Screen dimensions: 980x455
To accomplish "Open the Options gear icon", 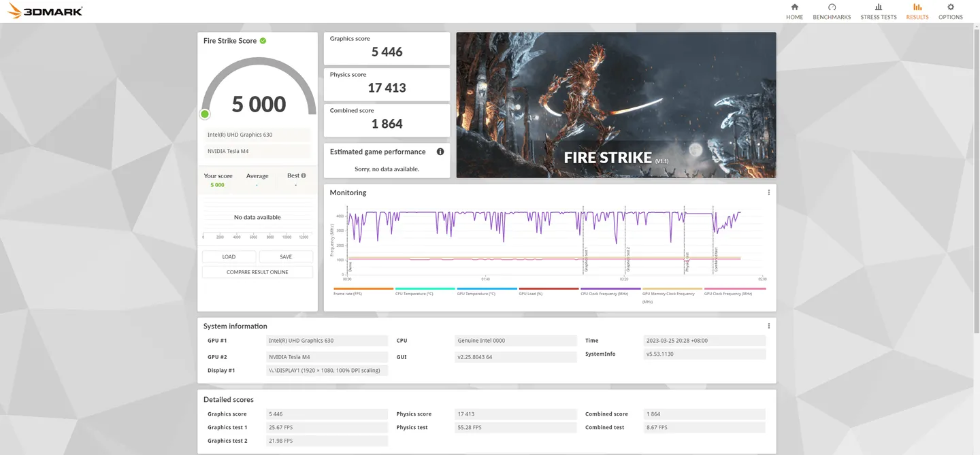I will (x=950, y=7).
